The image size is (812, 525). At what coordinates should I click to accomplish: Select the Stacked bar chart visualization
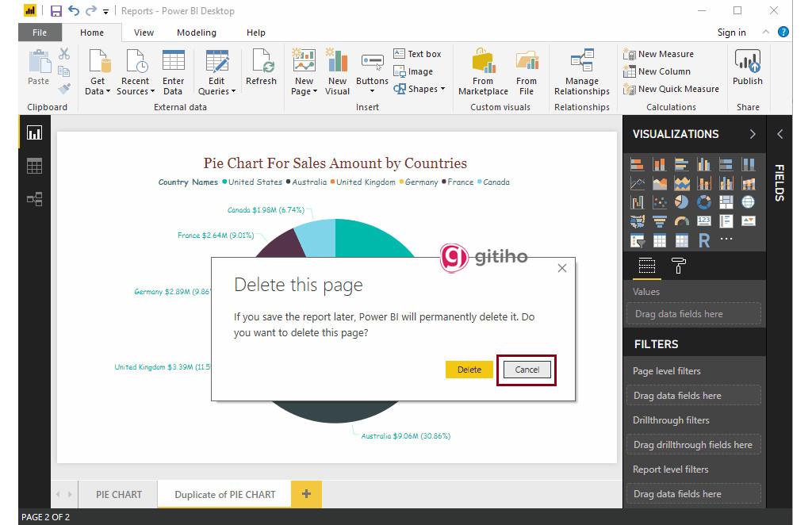click(637, 165)
